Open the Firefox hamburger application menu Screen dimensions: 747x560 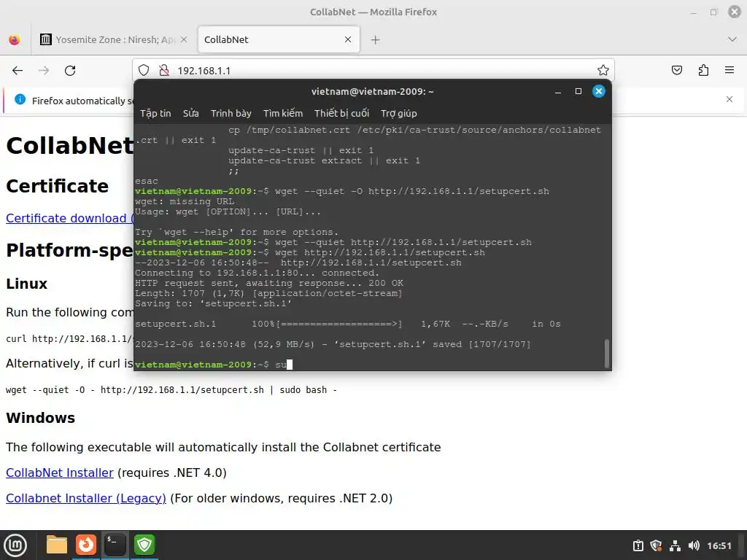[x=729, y=71]
